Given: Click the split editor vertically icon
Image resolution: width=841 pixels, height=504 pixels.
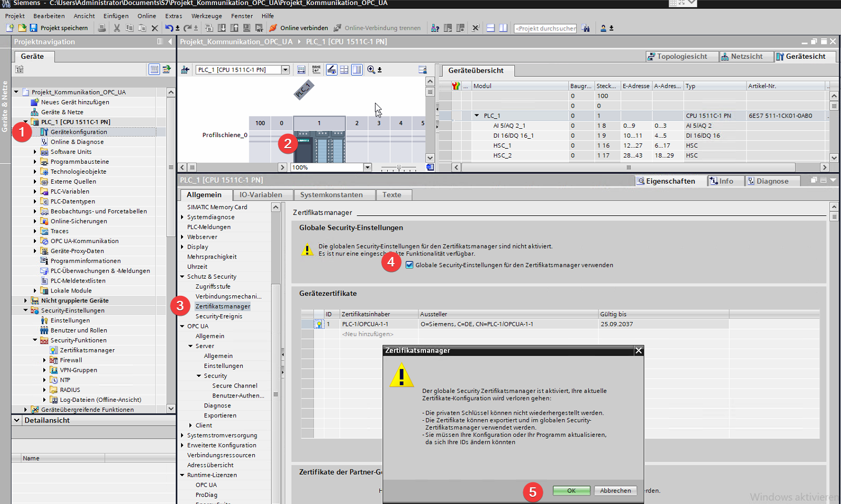Looking at the screenshot, I should 503,28.
